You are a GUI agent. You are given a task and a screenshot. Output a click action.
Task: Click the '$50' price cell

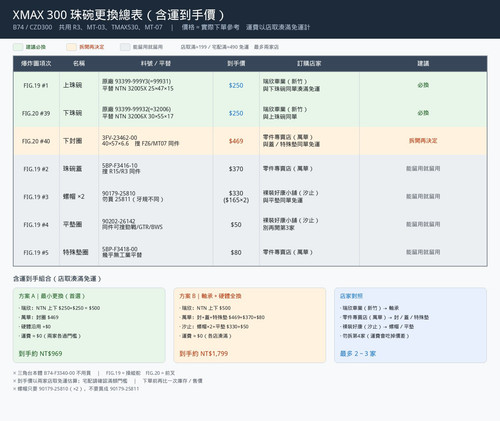pos(236,225)
